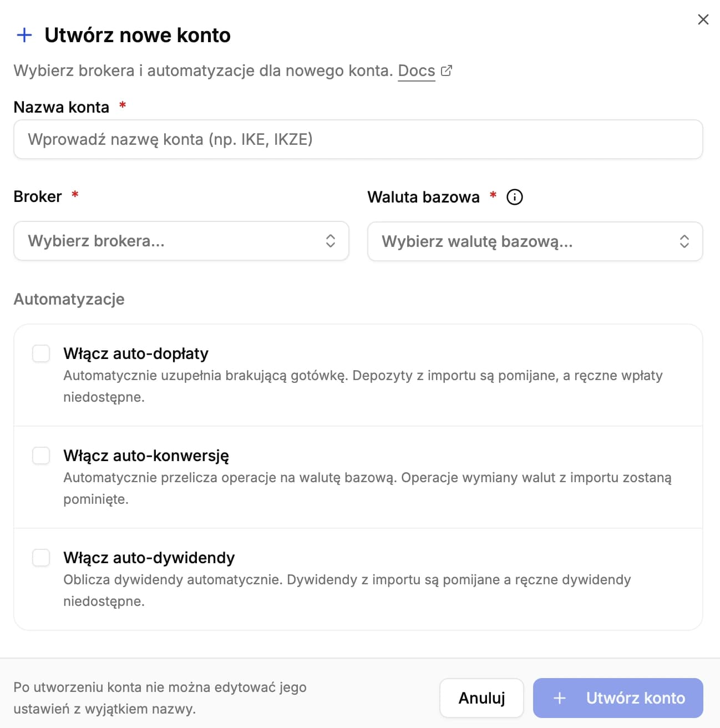The width and height of the screenshot is (720, 728).
Task: Click the Automatyzacje section heading
Action: pos(69,299)
